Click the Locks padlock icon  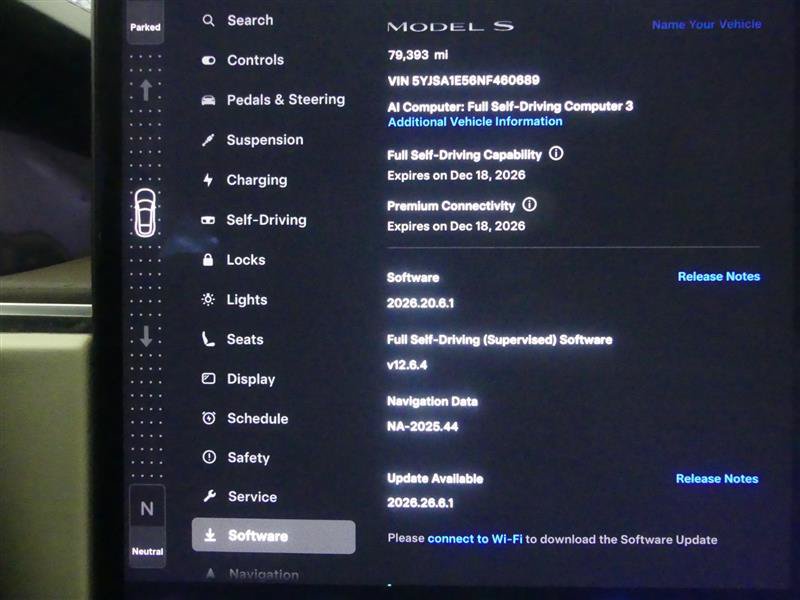pos(208,260)
